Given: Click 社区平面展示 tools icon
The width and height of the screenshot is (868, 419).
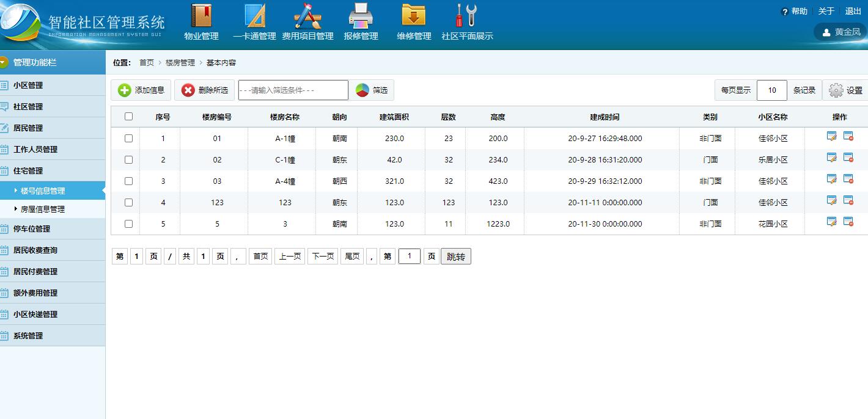Looking at the screenshot, I should 467,16.
